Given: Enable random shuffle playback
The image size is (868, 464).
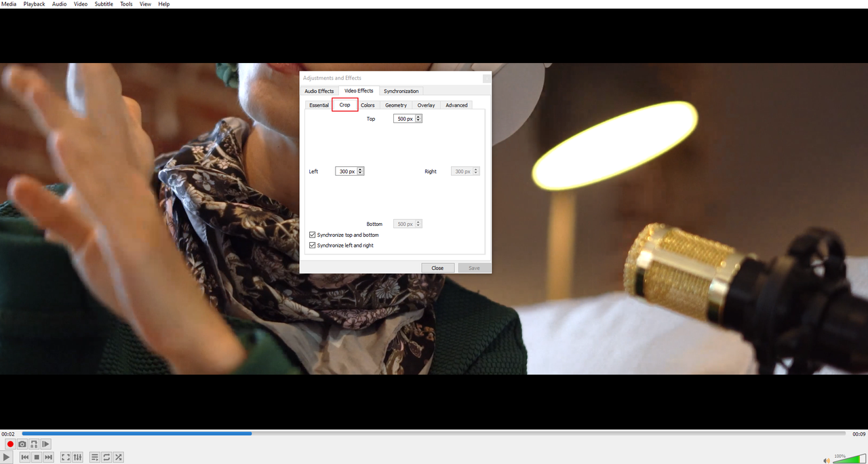Looking at the screenshot, I should coord(118,458).
